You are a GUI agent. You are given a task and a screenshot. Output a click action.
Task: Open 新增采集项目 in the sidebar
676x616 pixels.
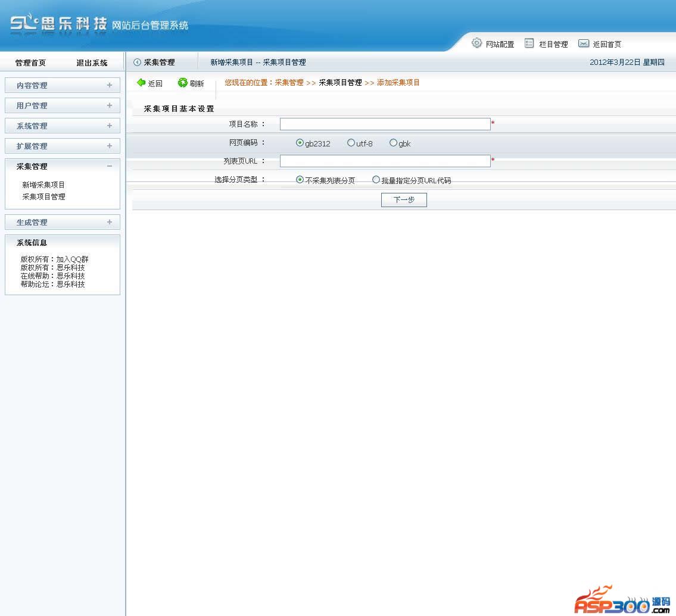click(x=43, y=185)
